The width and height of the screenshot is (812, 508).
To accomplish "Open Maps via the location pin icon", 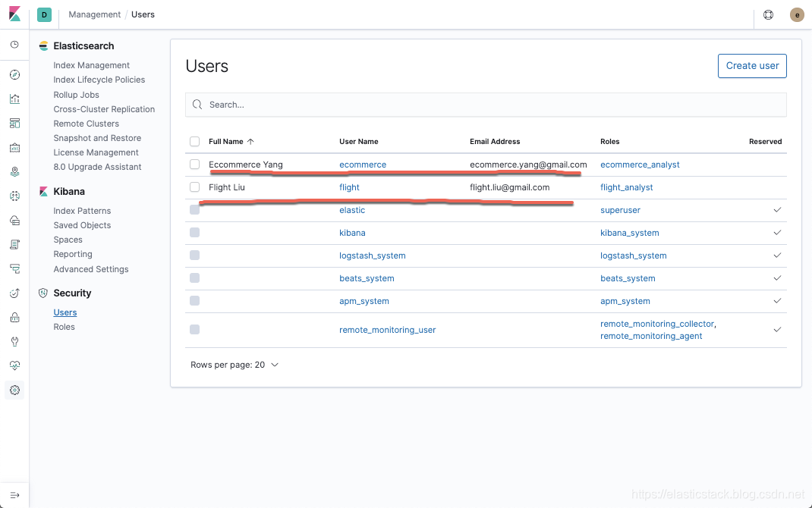I will click(14, 172).
